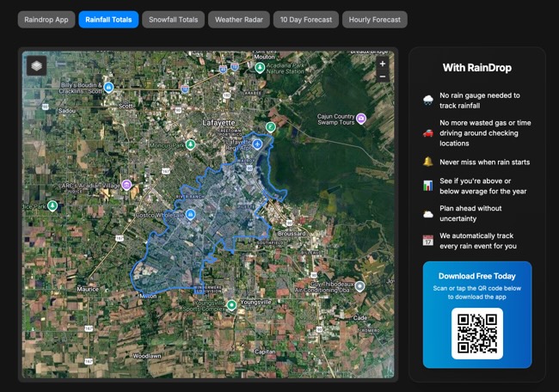Screen dimensions: 559x392
Task: Select Guy Thibodeaux Air Conditioning marker
Action: 360,286
